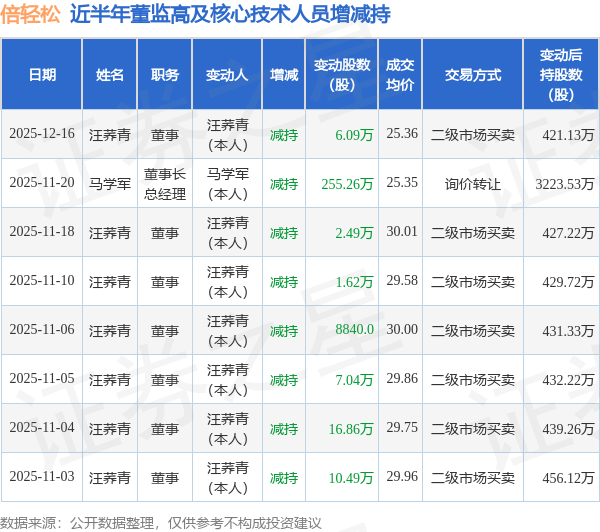Select date cell 2025-12-16
600x532 pixels.
click(x=42, y=134)
